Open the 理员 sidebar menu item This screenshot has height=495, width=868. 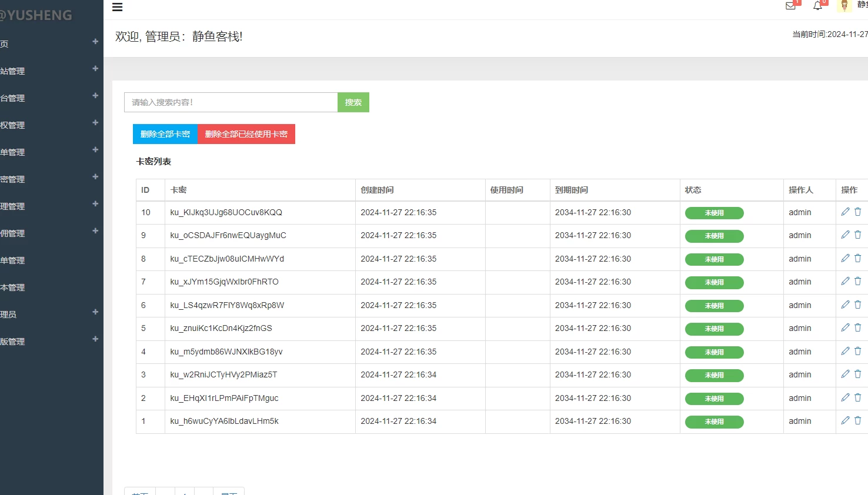51,314
